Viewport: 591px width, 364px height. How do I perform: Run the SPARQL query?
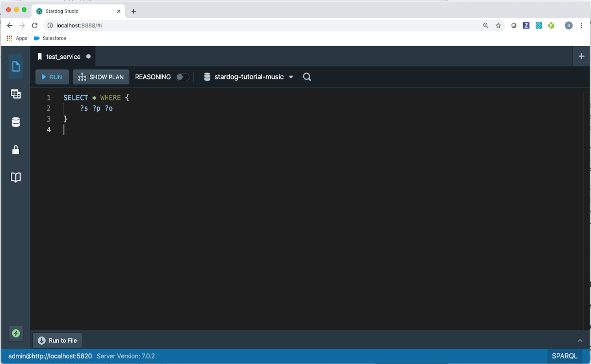click(x=52, y=76)
